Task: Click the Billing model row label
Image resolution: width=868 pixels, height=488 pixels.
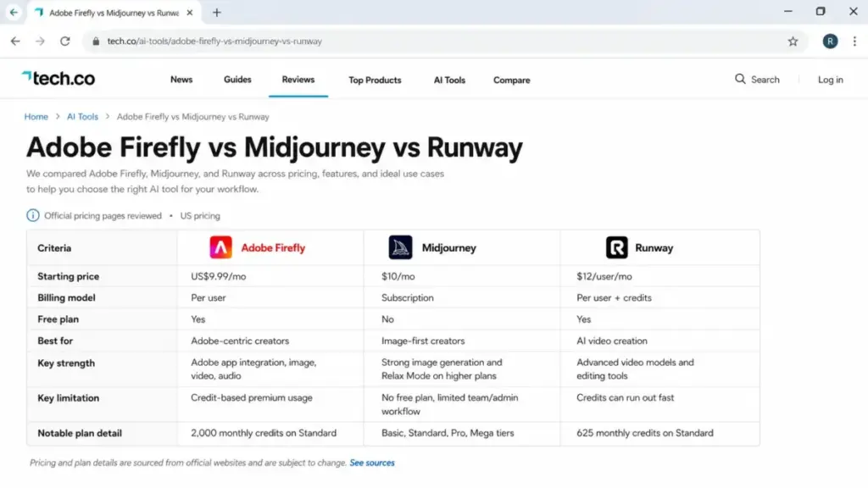Action: click(x=66, y=297)
